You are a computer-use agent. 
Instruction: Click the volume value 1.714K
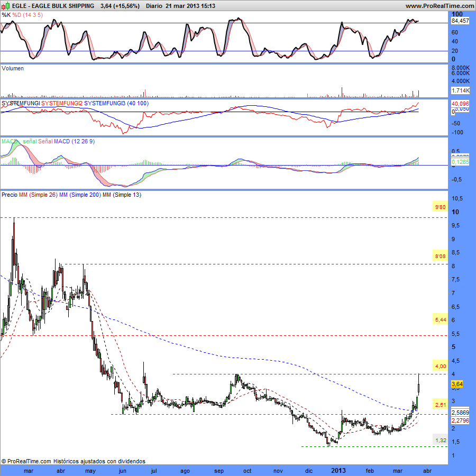pos(460,90)
